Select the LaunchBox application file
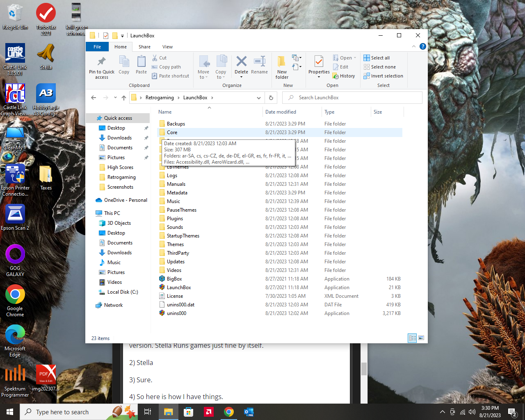The height and width of the screenshot is (420, 525). click(x=280, y=288)
